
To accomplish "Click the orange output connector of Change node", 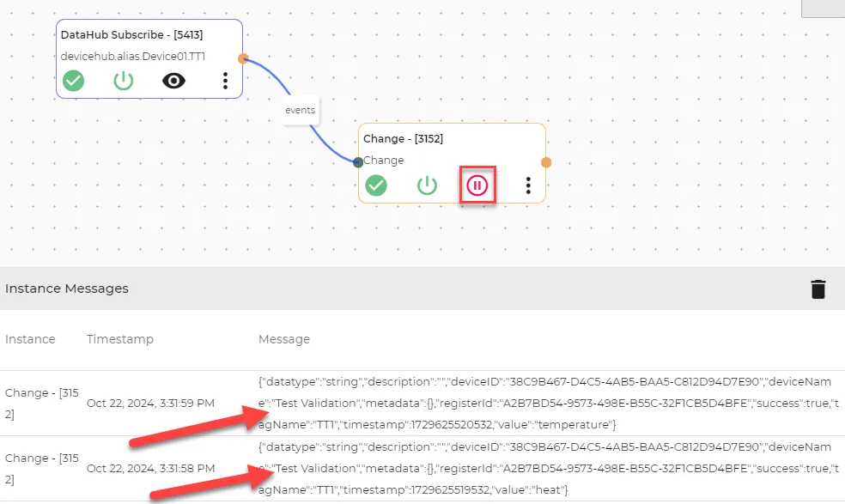I will pos(546,162).
